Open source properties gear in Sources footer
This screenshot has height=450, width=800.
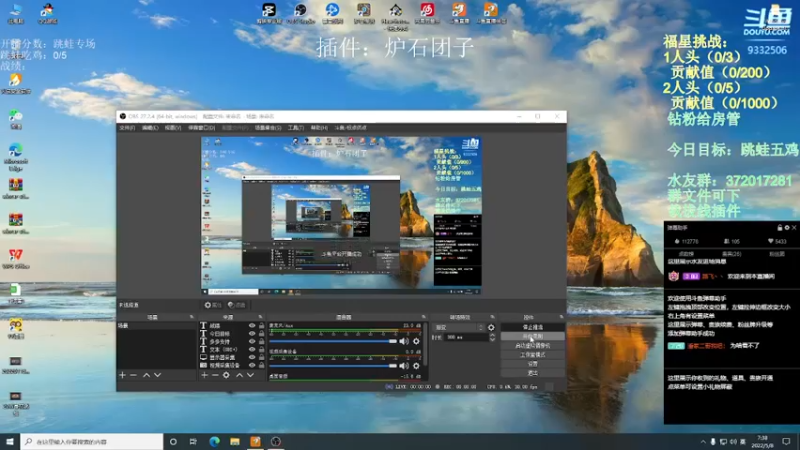click(x=227, y=375)
